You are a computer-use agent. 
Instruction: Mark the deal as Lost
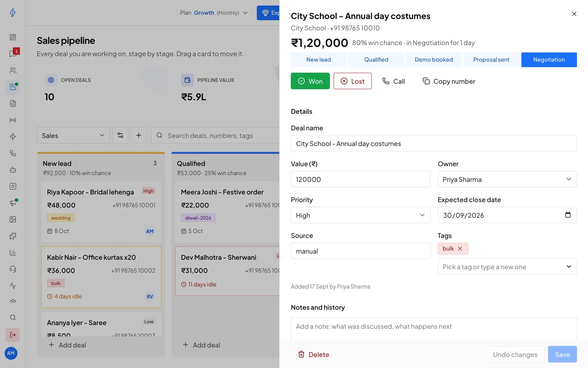[x=352, y=81]
